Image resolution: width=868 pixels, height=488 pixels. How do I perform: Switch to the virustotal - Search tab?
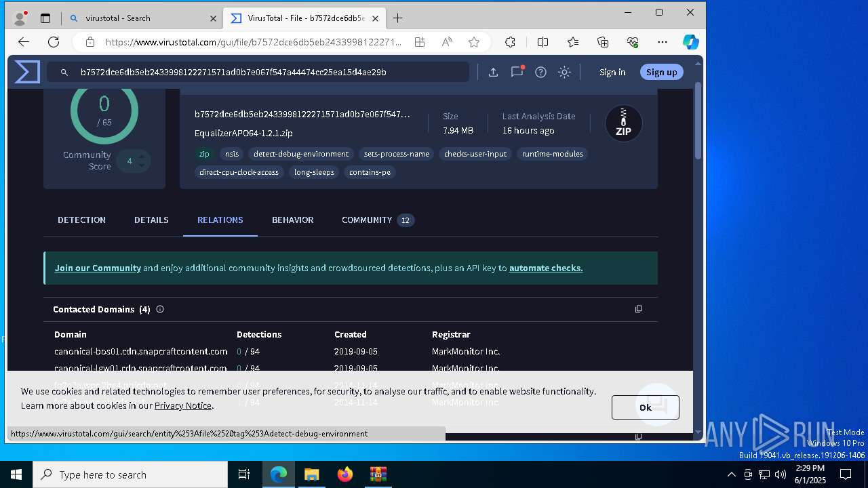pyautogui.click(x=144, y=18)
